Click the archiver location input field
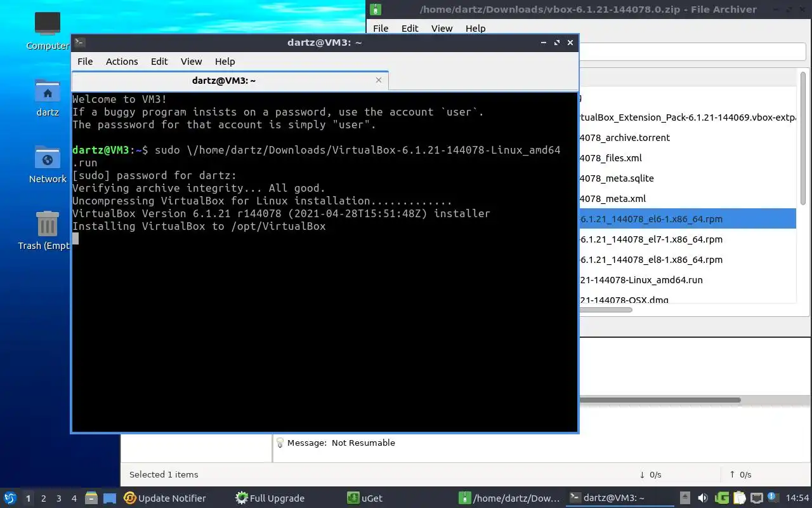The width and height of the screenshot is (812, 508). tap(693, 52)
